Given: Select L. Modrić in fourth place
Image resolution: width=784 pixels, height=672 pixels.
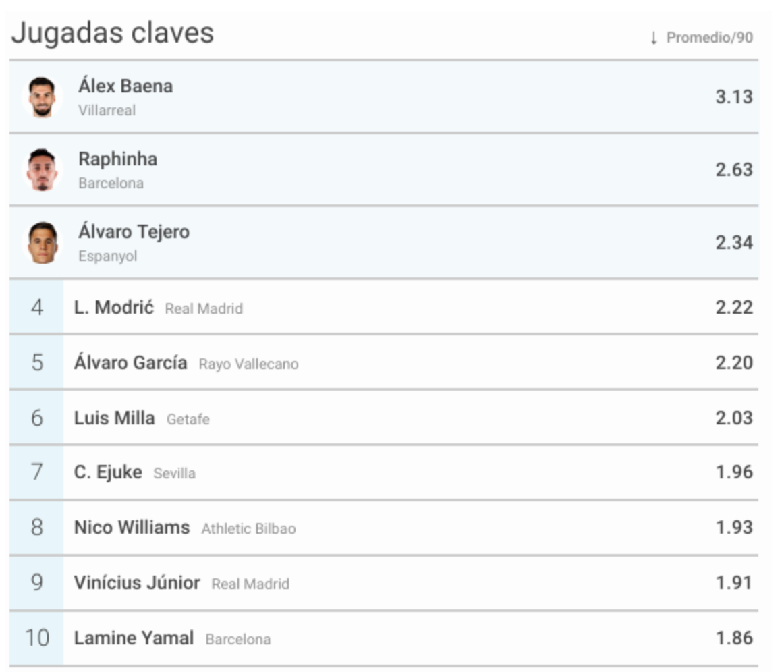Looking at the screenshot, I should pyautogui.click(x=113, y=307).
